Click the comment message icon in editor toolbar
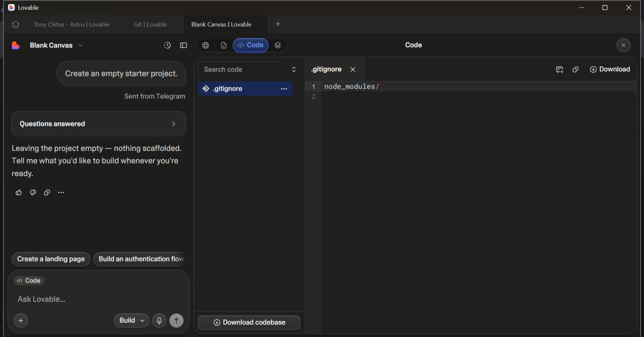 (x=559, y=69)
